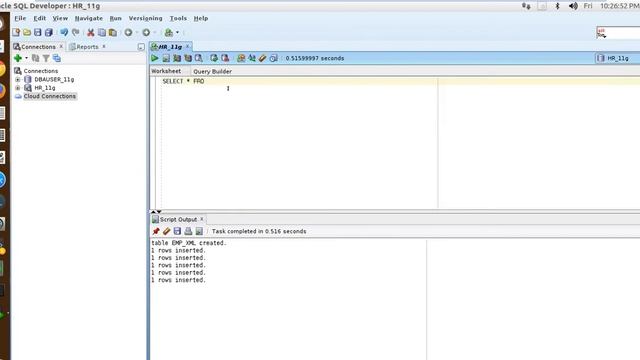Screen dimensions: 640x360
Task: Click the Filter funnel icon in Connections
Action: pos(46,58)
